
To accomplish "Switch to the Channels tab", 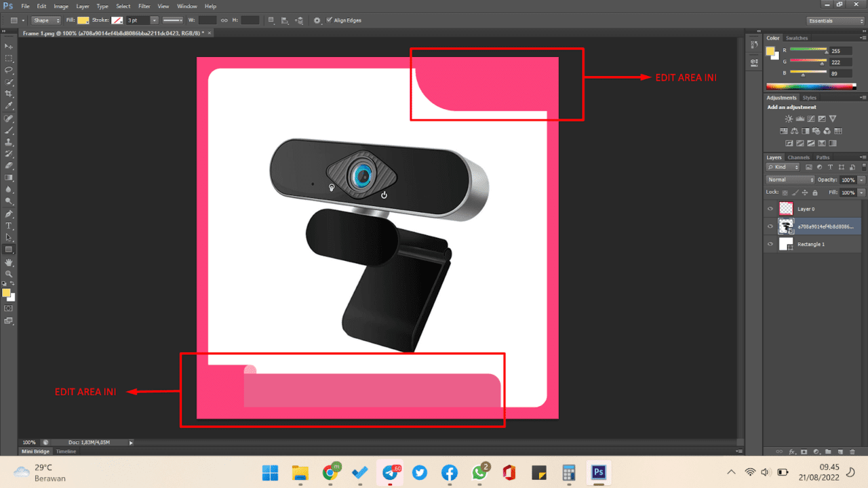I will tap(798, 157).
